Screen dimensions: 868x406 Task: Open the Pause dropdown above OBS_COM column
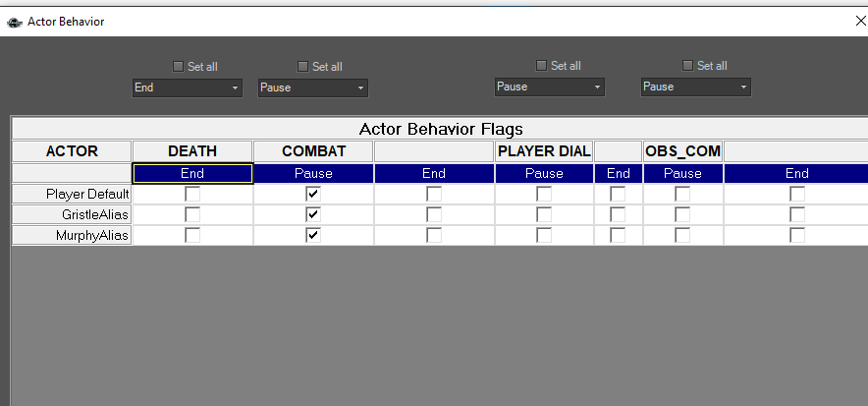click(696, 87)
